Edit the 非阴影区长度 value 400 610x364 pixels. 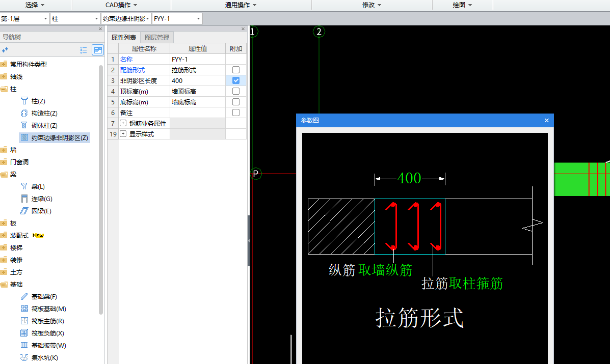(x=198, y=80)
